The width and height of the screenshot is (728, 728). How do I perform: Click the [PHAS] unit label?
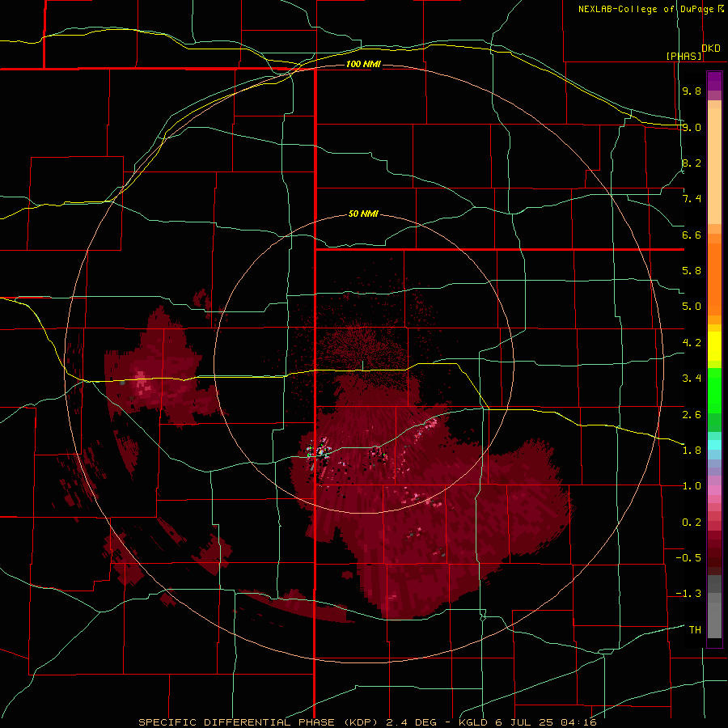[x=684, y=56]
